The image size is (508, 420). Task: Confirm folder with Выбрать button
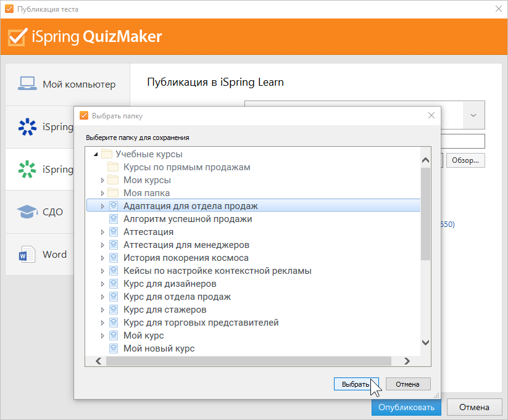click(x=356, y=384)
